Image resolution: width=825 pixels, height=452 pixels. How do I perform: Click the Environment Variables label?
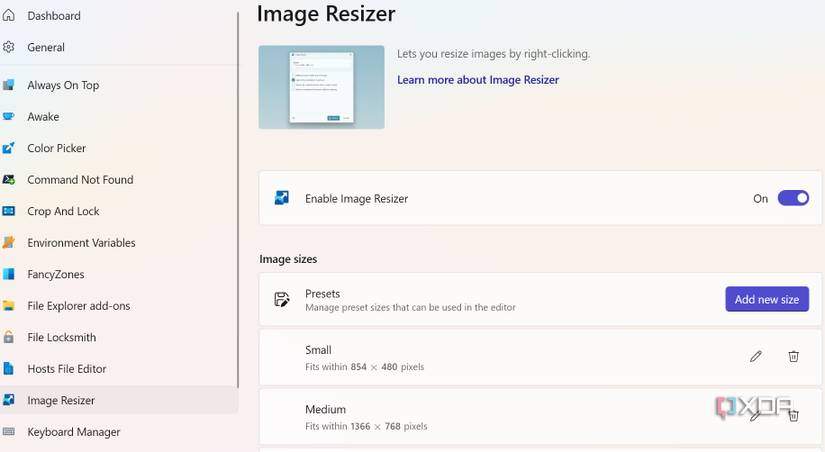81,243
